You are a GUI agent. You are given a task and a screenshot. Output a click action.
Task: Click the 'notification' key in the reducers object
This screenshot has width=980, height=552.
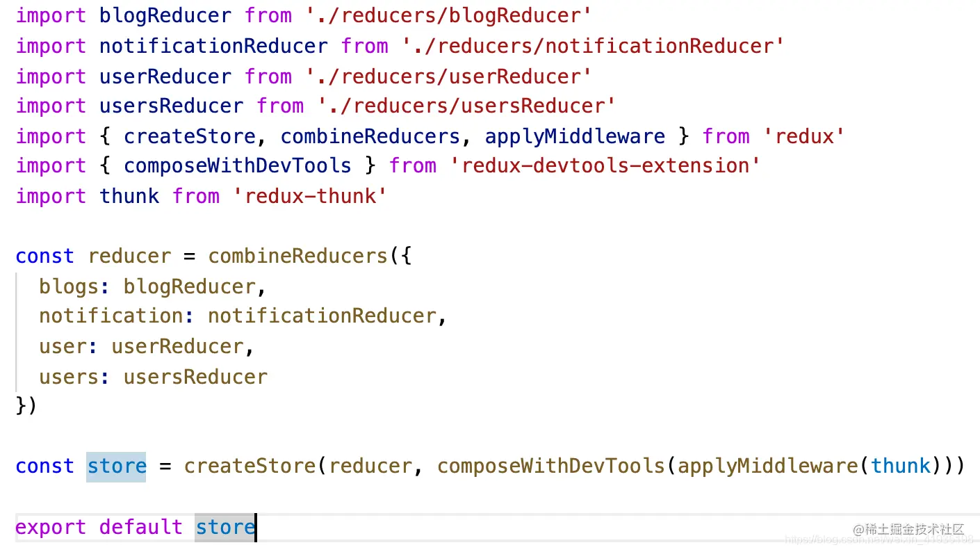(111, 316)
